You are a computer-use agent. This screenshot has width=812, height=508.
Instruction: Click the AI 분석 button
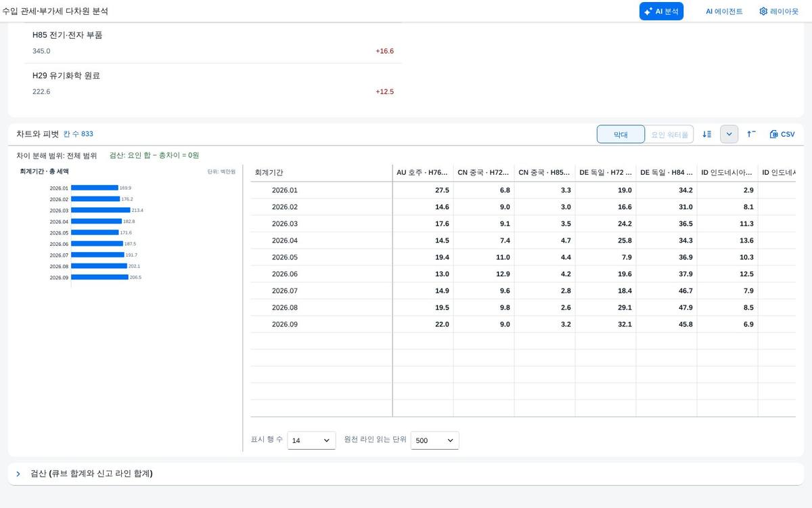pos(661,11)
